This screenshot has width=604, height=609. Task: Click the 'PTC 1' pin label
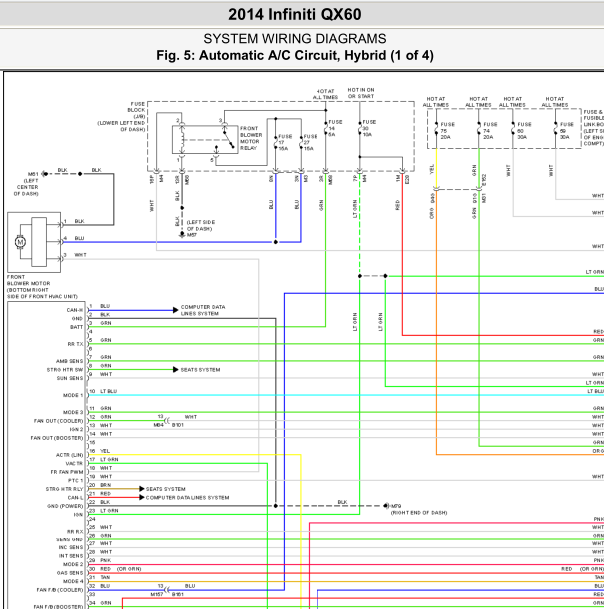pos(75,481)
